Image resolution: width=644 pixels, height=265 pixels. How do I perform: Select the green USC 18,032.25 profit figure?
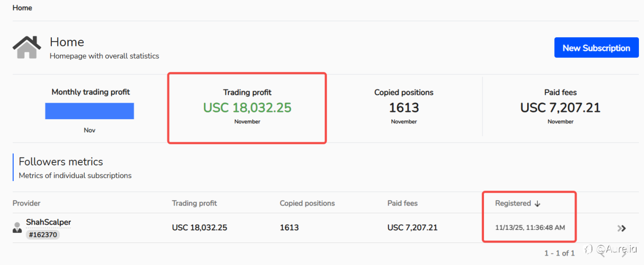tap(247, 108)
